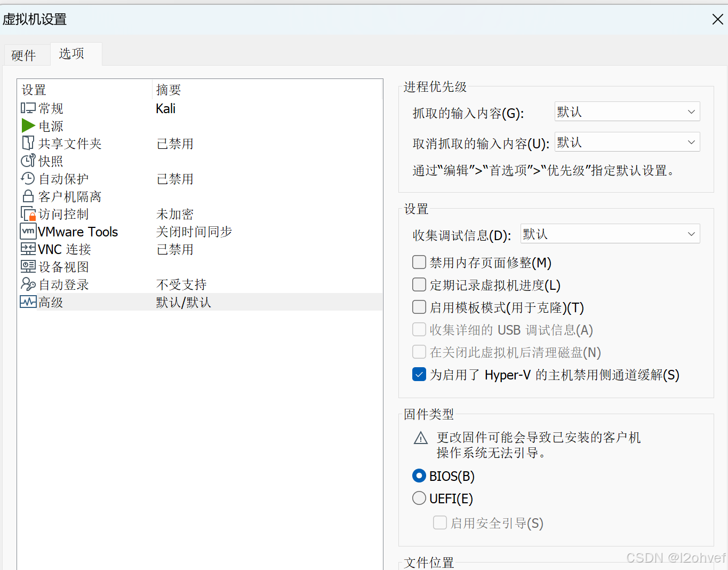Viewport: 728px width, 570px height.
Task: Select the 客户机隔离 settings row
Action: click(x=200, y=196)
